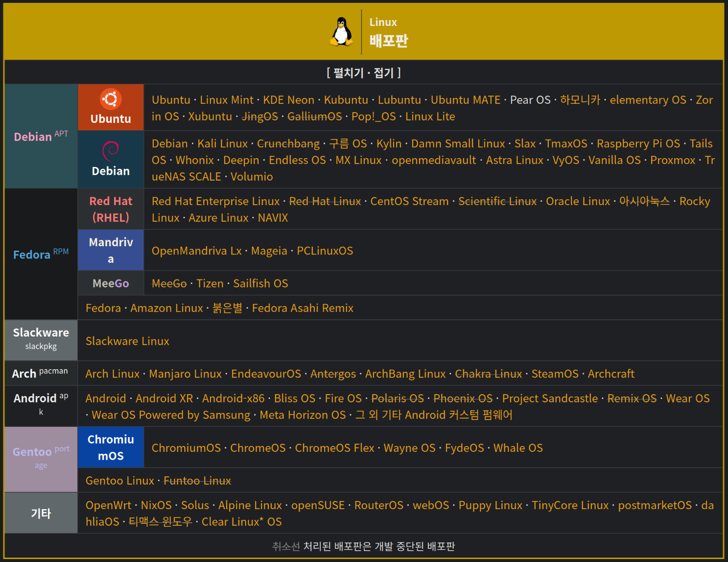Open the Manjaro Linux link
Viewport: 728px width, 562px height.
pyautogui.click(x=186, y=374)
